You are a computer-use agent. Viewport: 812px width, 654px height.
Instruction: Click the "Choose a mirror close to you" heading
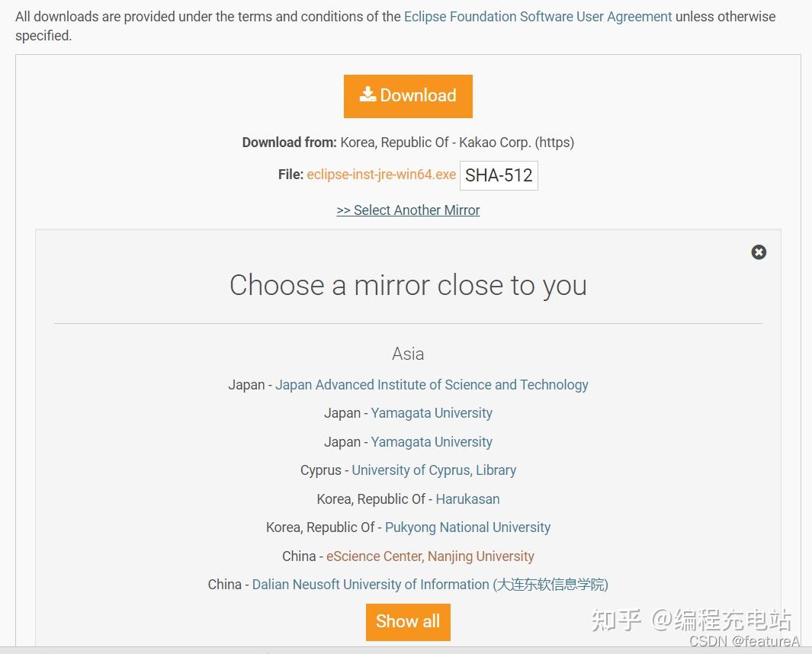click(x=408, y=285)
